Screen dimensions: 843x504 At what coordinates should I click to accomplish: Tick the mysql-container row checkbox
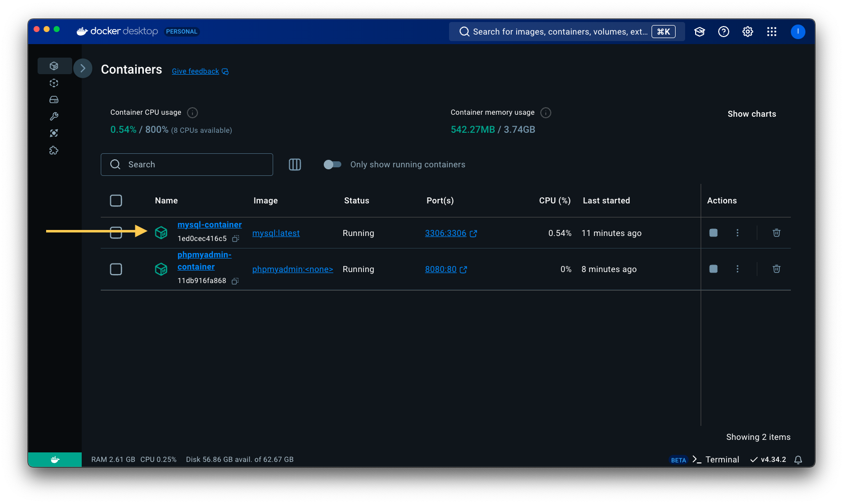click(x=116, y=232)
